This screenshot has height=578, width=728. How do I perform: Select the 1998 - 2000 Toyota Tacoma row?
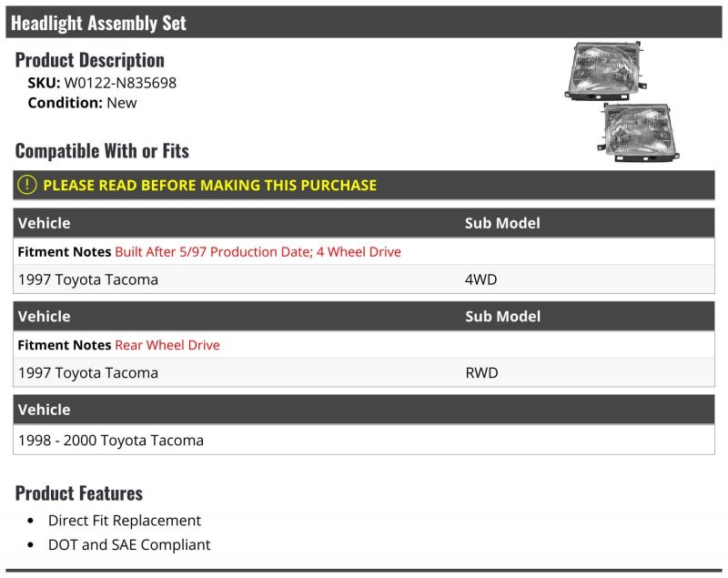(363, 441)
